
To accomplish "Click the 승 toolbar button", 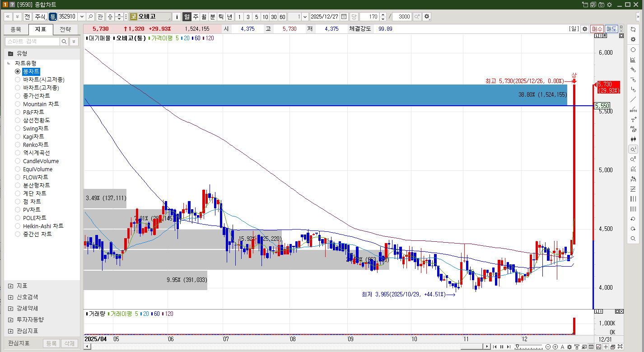I will 110,17.
